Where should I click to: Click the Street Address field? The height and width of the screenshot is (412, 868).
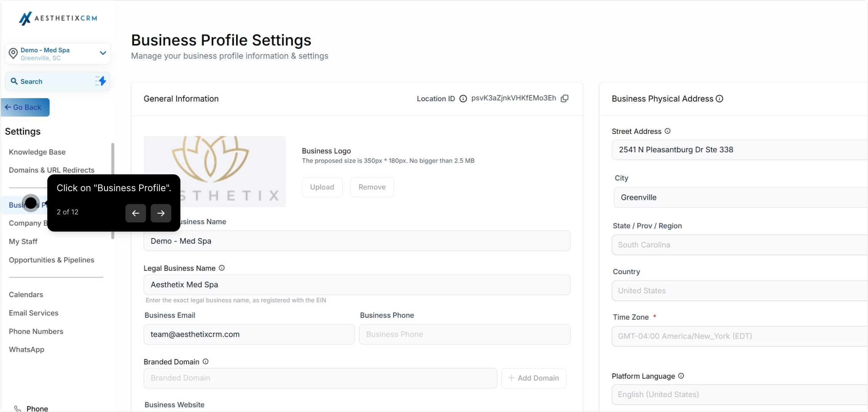point(740,150)
